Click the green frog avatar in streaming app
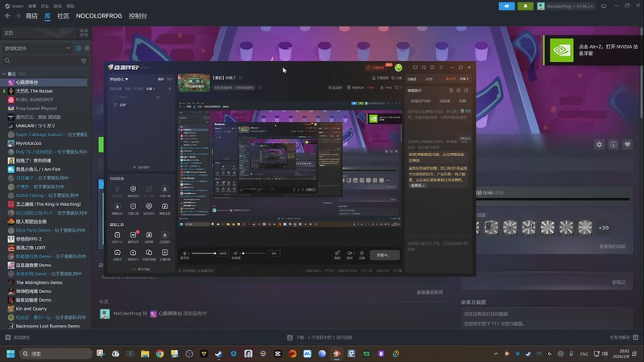The width and height of the screenshot is (644, 362). pyautogui.click(x=398, y=68)
